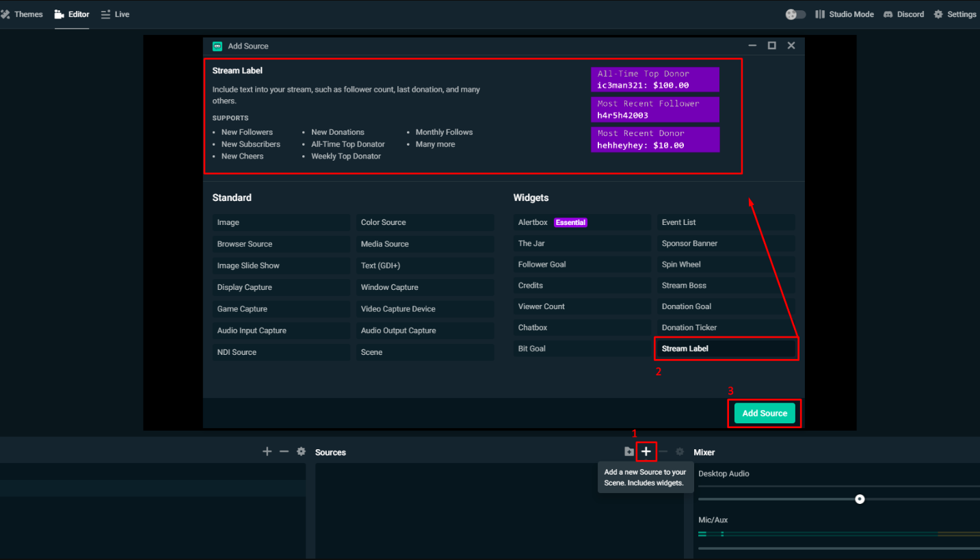Screen dimensions: 980x560
Task: Toggle the night mode switch
Action: [795, 14]
